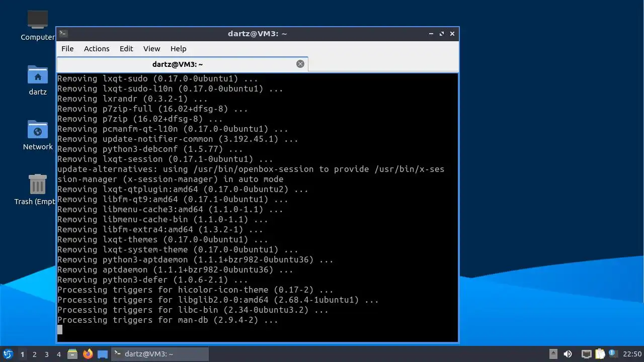Click the show desktop icon in the panel
644x362 pixels.
click(x=103, y=354)
